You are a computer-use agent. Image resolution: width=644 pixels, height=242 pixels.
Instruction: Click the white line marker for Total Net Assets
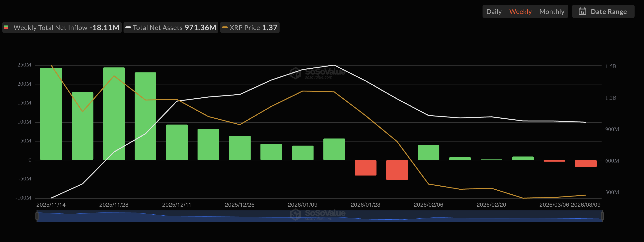[128, 28]
